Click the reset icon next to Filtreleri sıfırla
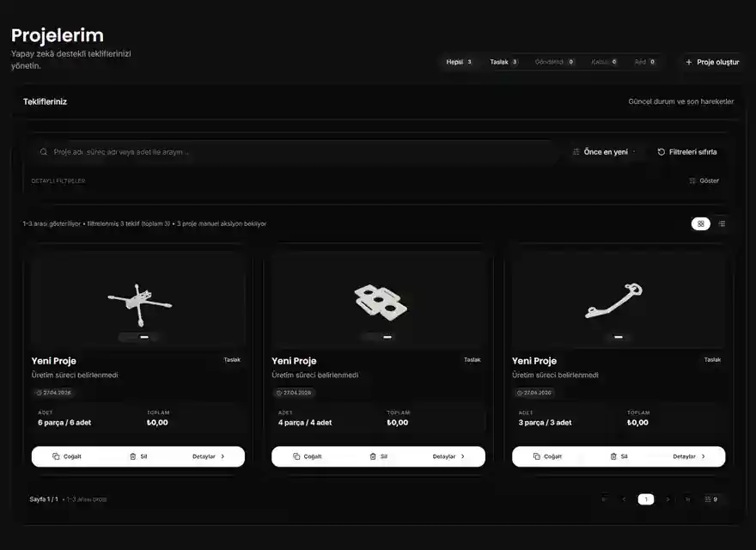Image resolution: width=756 pixels, height=550 pixels. [x=661, y=152]
